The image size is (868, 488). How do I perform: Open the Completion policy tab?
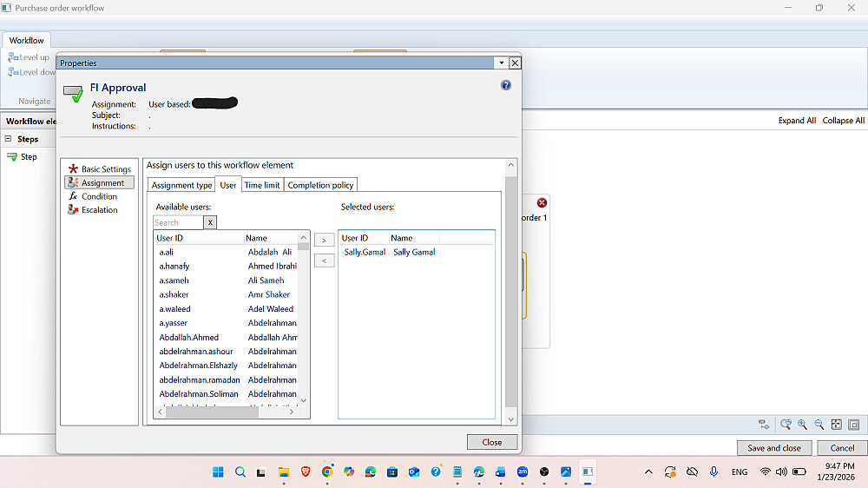(320, 185)
